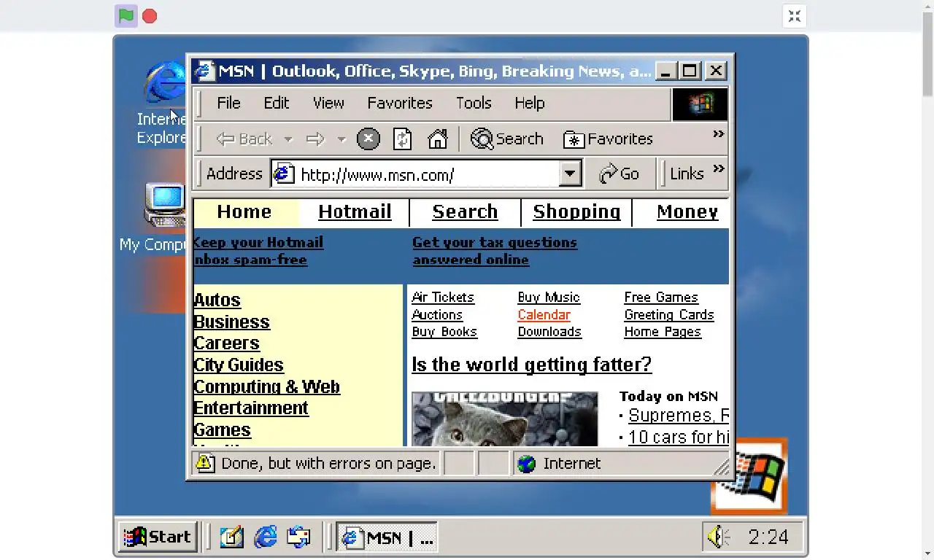Click the Greeting Cards link
The image size is (934, 560).
tap(669, 315)
